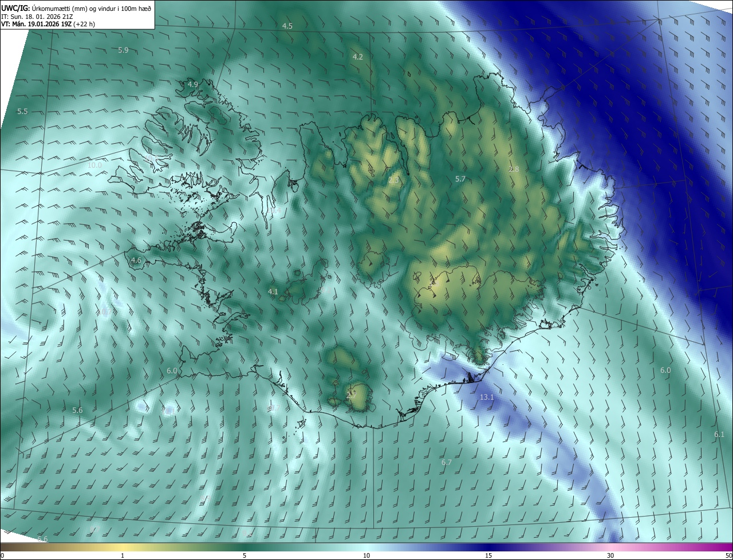This screenshot has width=733, height=560.
Task: Click the 13.1 value label on the map
Action: coord(487,397)
